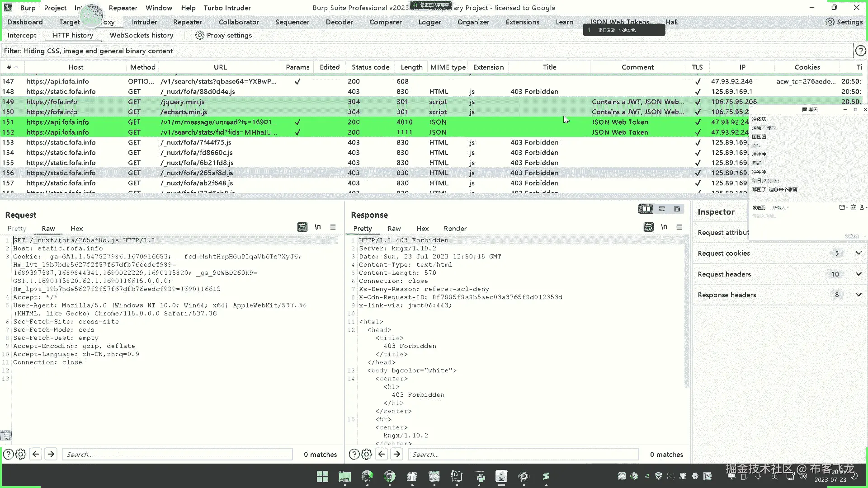The image size is (868, 488).
Task: Click the Request pane message wrap icon
Action: [x=302, y=227]
